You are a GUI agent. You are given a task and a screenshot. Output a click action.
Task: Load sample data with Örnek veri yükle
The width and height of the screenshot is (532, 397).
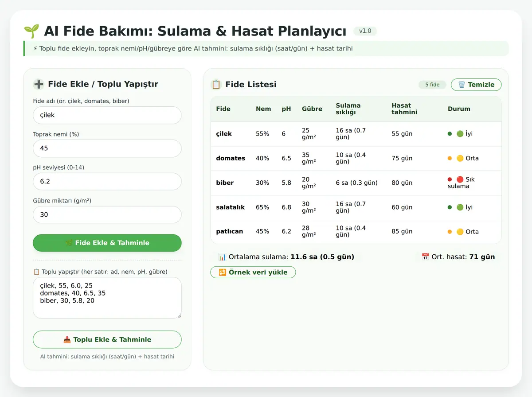(x=253, y=272)
